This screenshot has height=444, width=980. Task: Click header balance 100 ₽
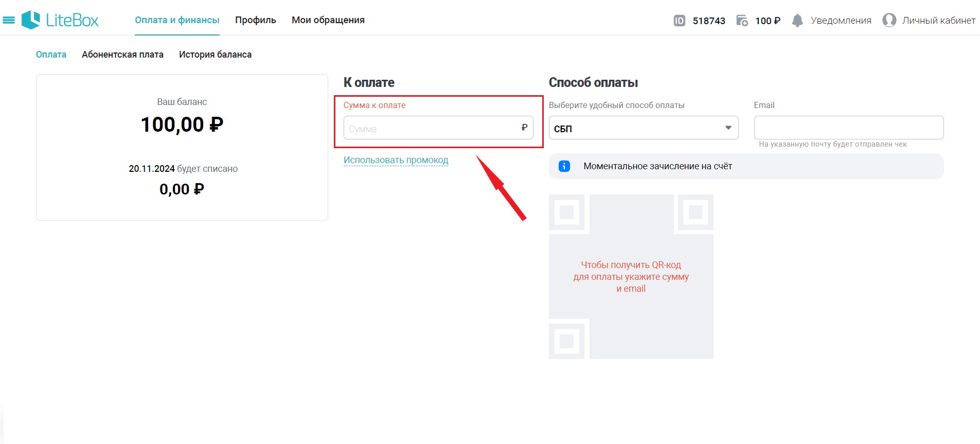[x=768, y=21]
